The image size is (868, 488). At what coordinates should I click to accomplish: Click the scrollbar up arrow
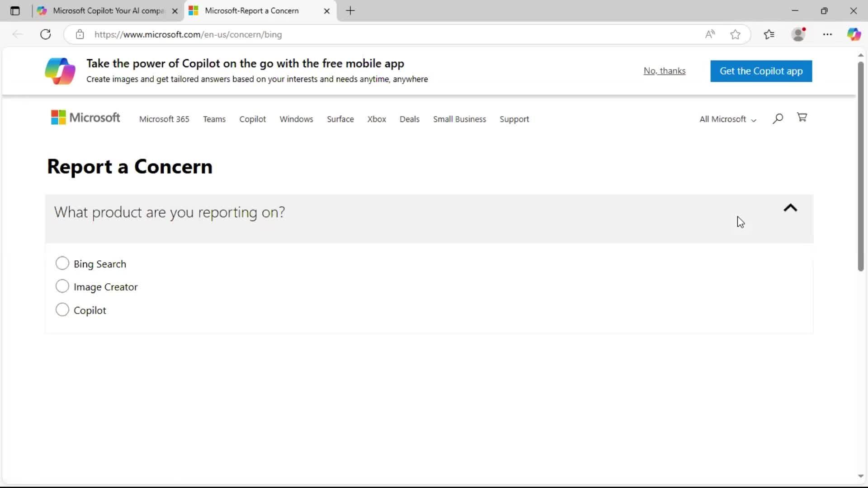[x=861, y=55]
